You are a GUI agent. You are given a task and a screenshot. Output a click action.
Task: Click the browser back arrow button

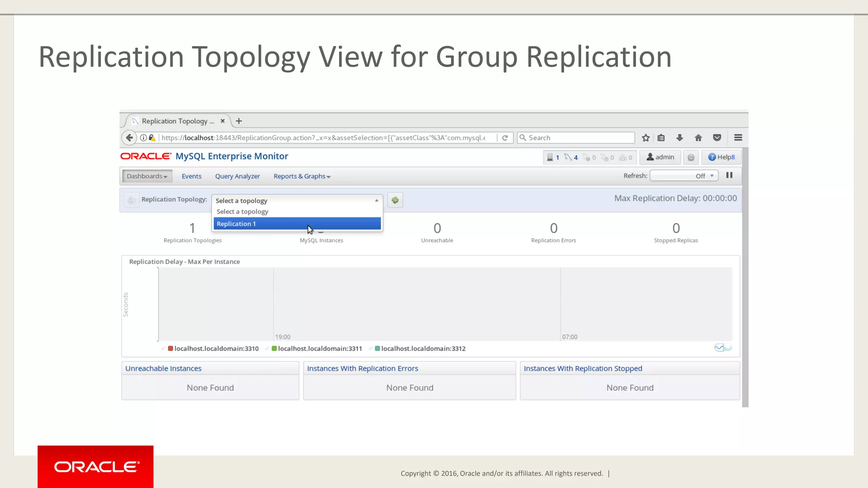point(129,138)
